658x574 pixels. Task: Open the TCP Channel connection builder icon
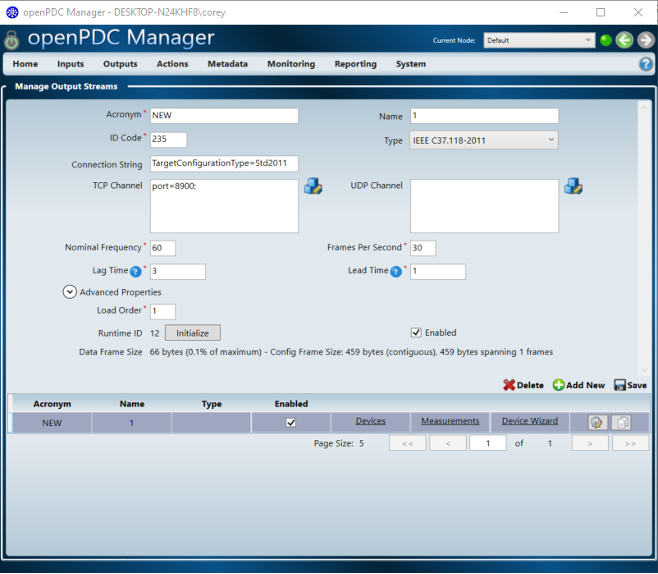(x=313, y=186)
